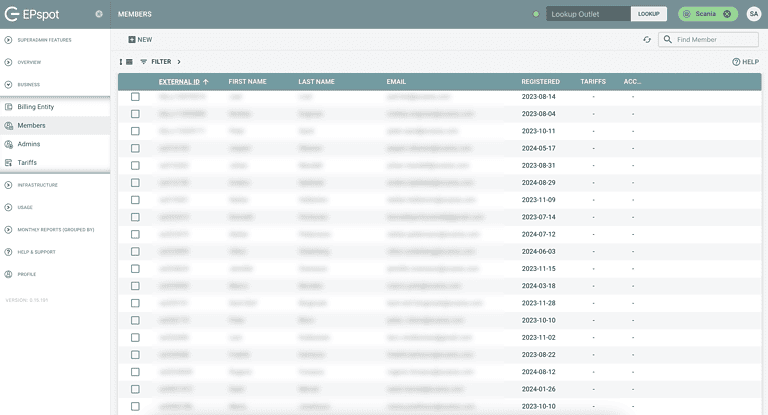Sort by Tariffs column header
The height and width of the screenshot is (415, 768).
click(x=593, y=82)
